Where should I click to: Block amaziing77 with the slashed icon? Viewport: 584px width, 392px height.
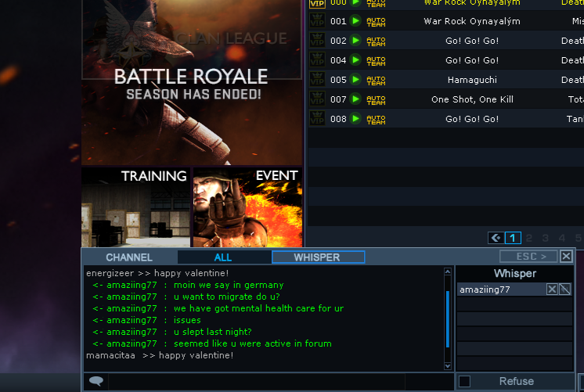[564, 290]
